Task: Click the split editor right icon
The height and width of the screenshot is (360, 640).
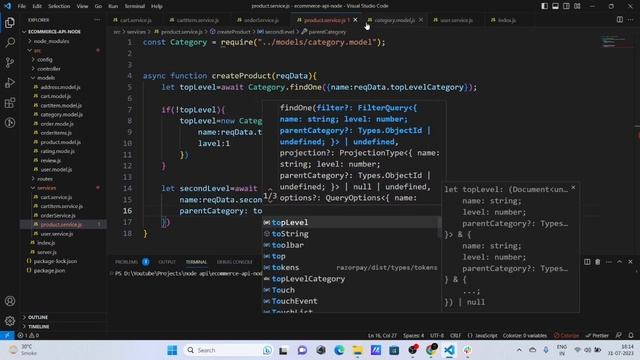Action: (620, 20)
